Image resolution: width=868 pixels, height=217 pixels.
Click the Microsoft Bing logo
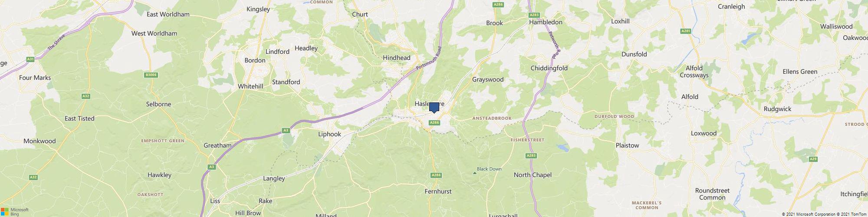click(14, 212)
